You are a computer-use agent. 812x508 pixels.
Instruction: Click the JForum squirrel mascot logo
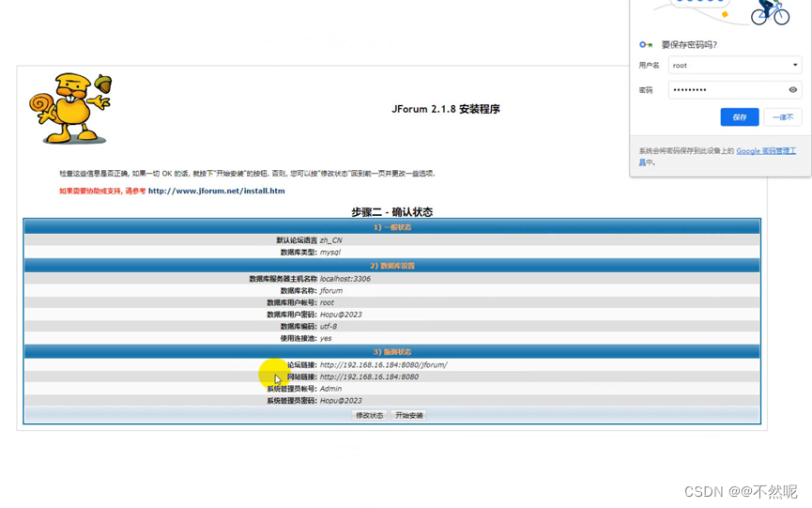coord(70,108)
